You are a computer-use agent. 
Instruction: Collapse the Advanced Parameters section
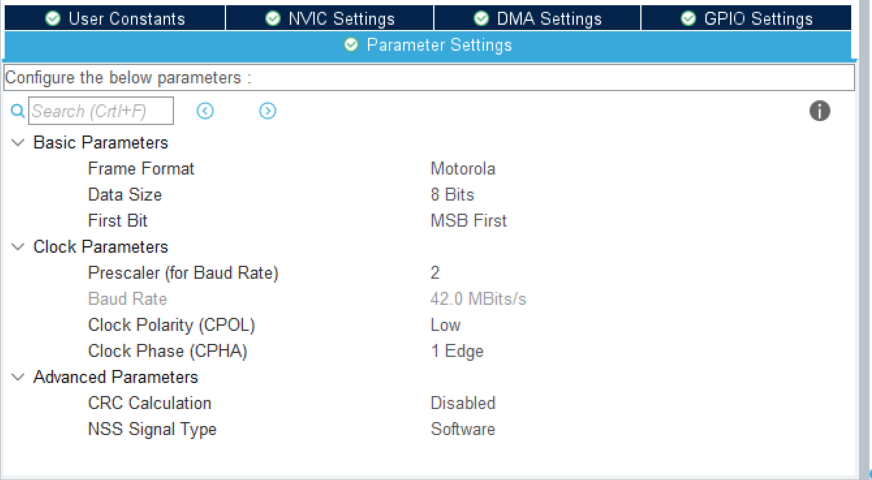[18, 377]
